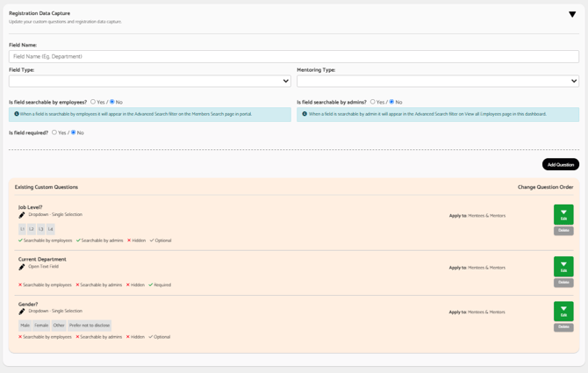Select Yes for searchable by employees
The image size is (588, 373).
[93, 102]
